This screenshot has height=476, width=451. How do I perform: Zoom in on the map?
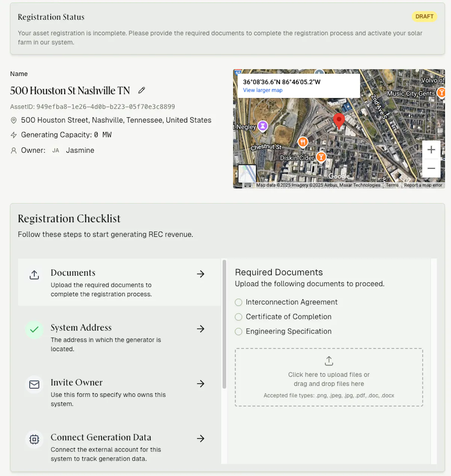(431, 150)
